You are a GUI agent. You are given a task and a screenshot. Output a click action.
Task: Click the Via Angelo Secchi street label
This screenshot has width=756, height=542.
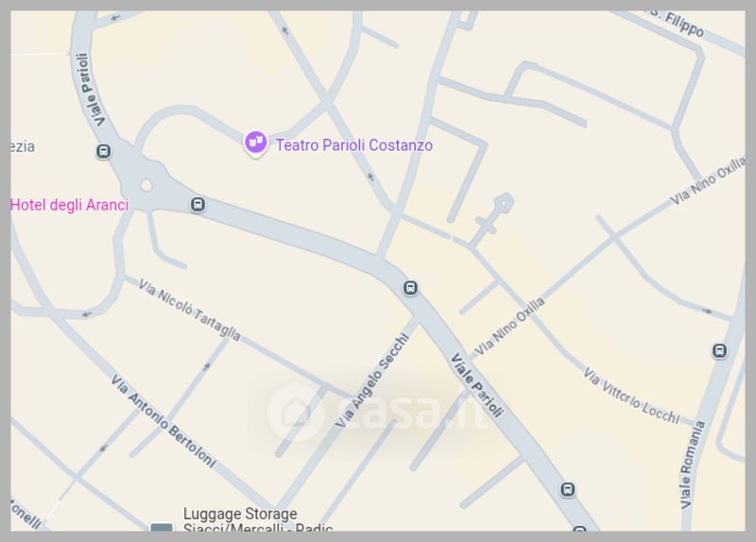click(372, 381)
